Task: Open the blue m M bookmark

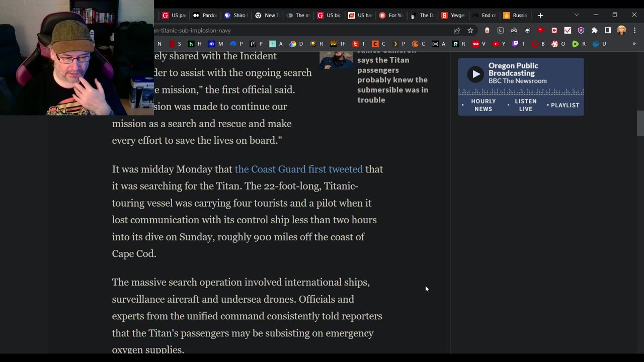Action: [215, 44]
